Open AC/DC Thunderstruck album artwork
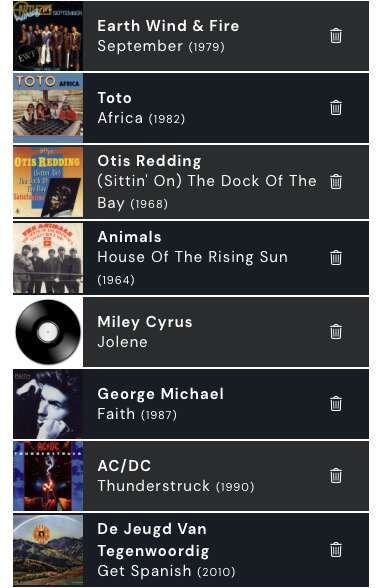The image size is (380, 588). (x=48, y=476)
